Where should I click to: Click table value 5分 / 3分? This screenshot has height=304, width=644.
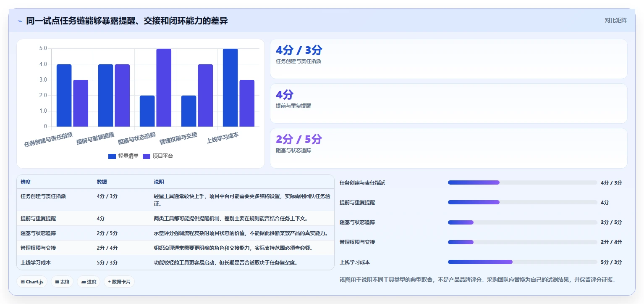click(x=107, y=263)
